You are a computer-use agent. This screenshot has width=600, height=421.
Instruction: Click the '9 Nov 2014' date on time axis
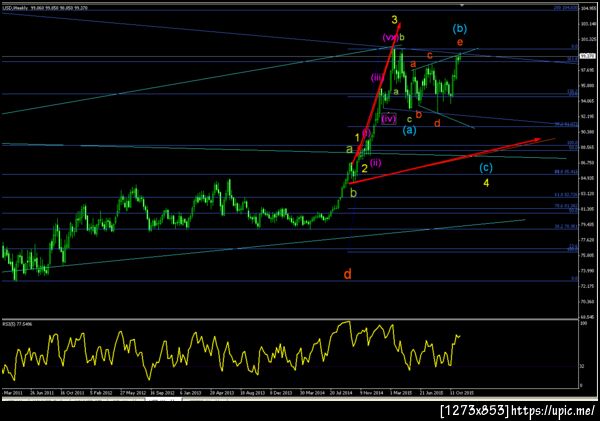click(371, 393)
